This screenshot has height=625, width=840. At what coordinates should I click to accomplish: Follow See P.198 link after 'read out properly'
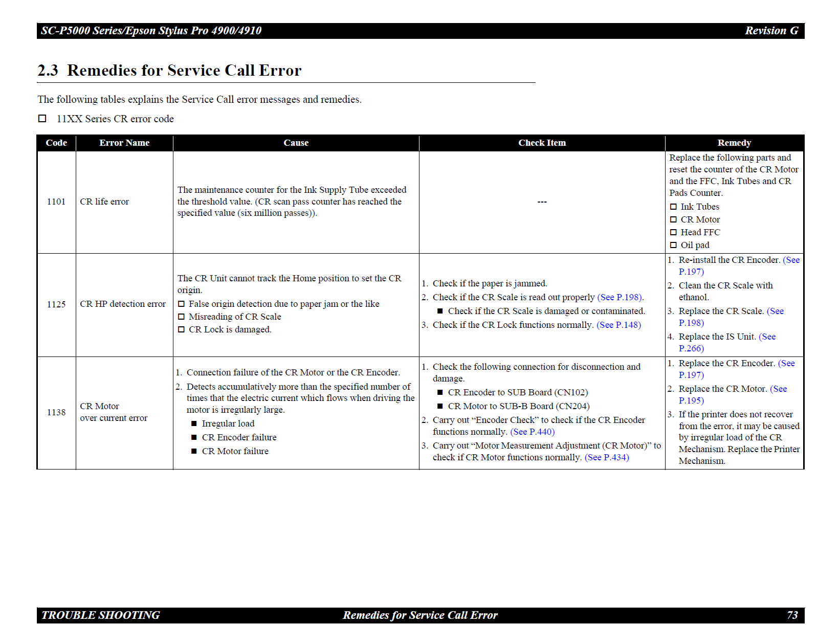click(x=620, y=297)
